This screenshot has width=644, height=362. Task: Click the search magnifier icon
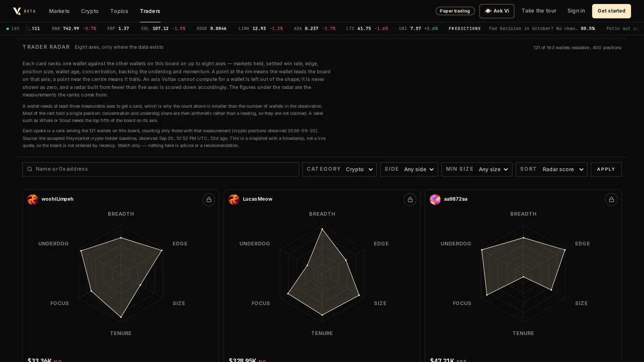(30, 169)
